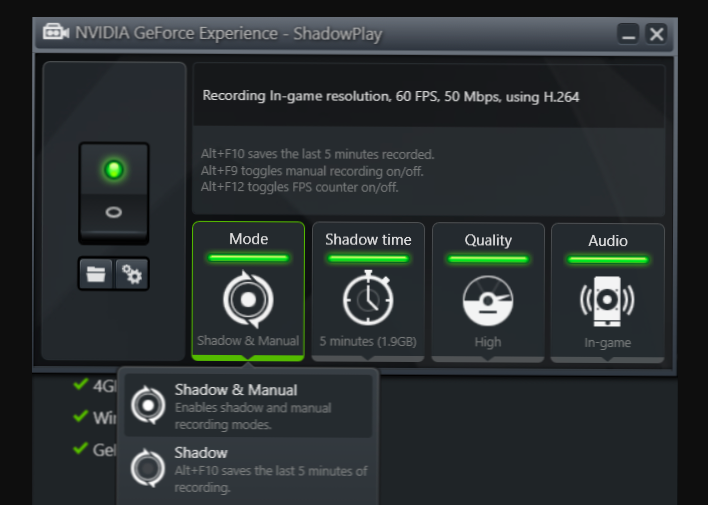Expand the Quality dropdown arrow
The height and width of the screenshot is (505, 708).
(x=488, y=359)
